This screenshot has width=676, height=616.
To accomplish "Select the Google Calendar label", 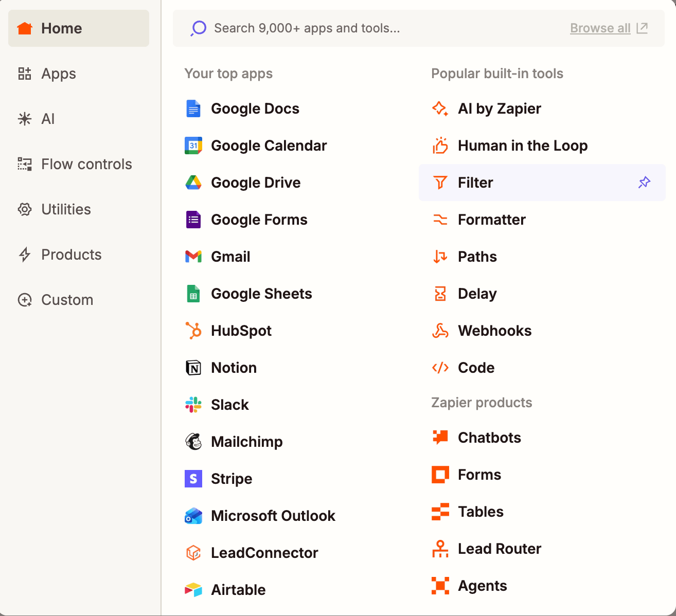I will (269, 146).
